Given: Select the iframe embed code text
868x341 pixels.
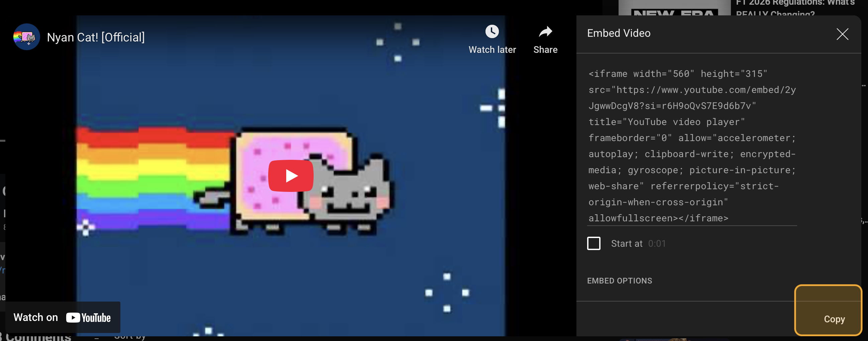Looking at the screenshot, I should tap(692, 146).
